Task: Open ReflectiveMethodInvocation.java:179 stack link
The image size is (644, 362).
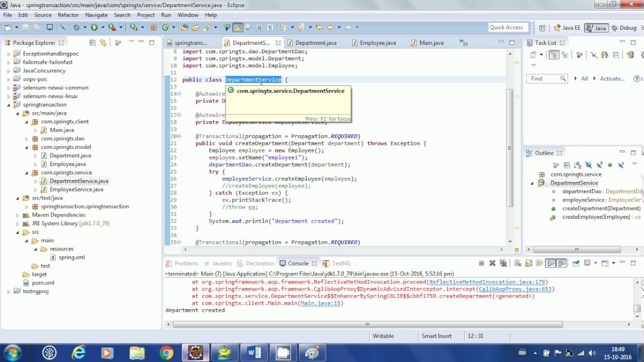Action: tap(487, 282)
